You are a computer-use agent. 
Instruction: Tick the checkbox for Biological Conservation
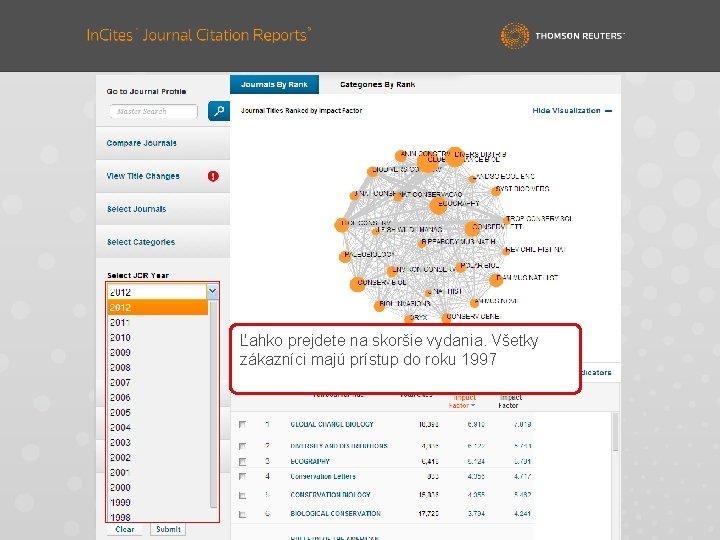pyautogui.click(x=242, y=514)
